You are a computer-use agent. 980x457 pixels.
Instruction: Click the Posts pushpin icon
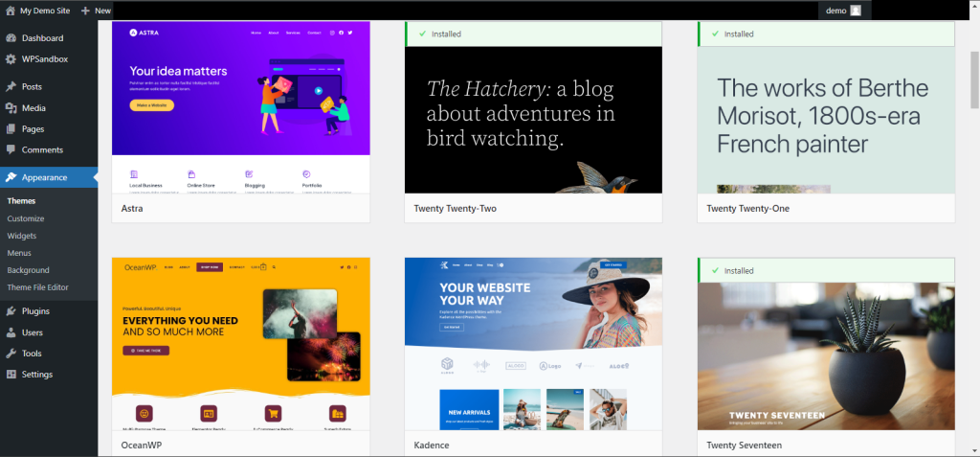click(x=11, y=87)
